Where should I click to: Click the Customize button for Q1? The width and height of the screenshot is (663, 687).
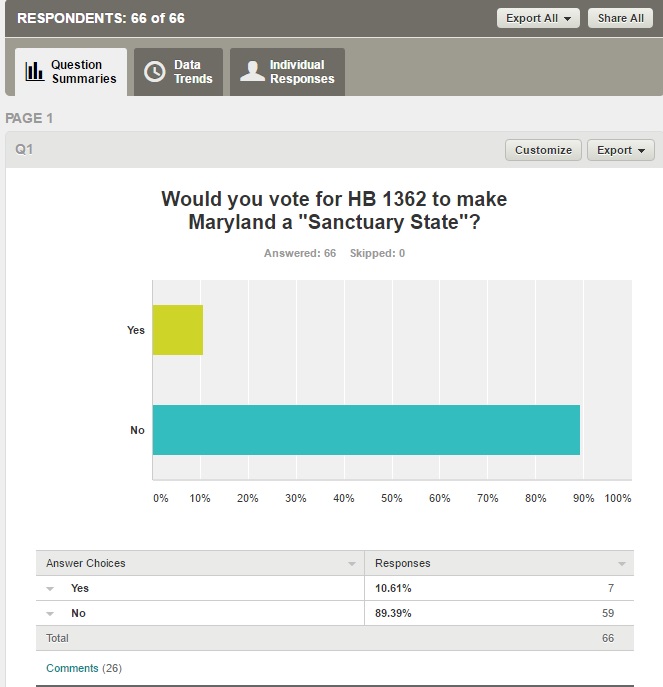[543, 150]
